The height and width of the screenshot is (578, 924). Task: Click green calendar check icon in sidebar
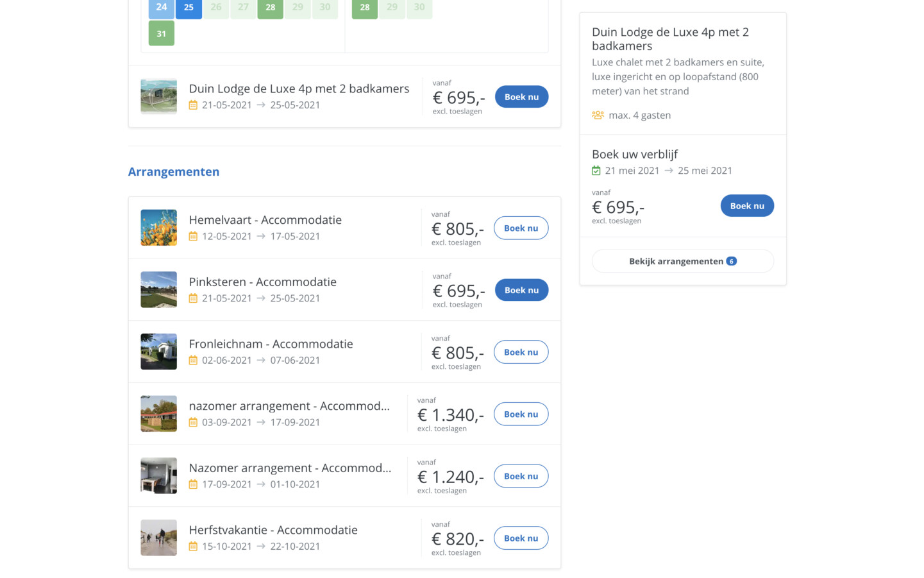596,171
